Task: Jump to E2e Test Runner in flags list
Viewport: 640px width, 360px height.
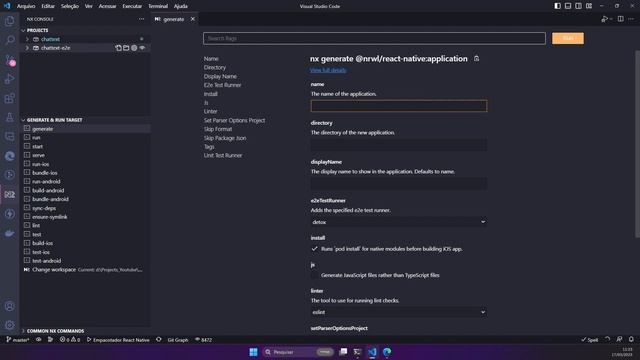Action: [x=222, y=85]
